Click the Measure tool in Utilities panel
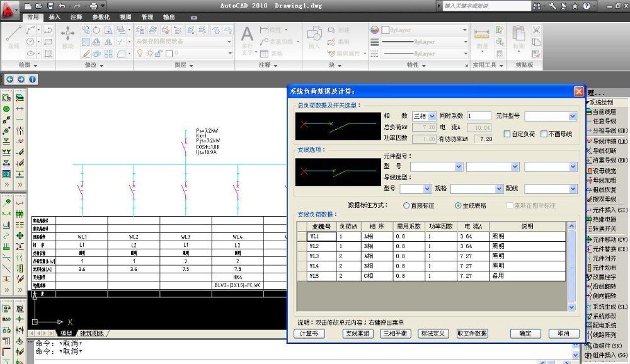 point(481,38)
